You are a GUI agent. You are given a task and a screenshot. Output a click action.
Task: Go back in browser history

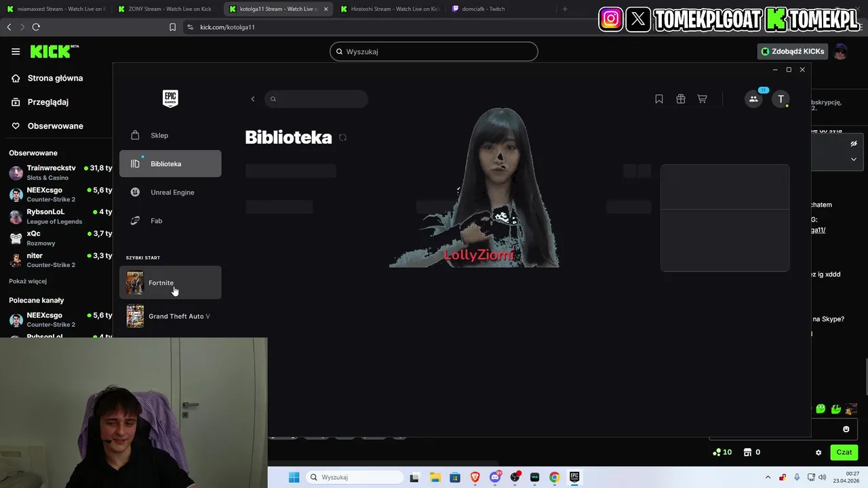tap(9, 27)
